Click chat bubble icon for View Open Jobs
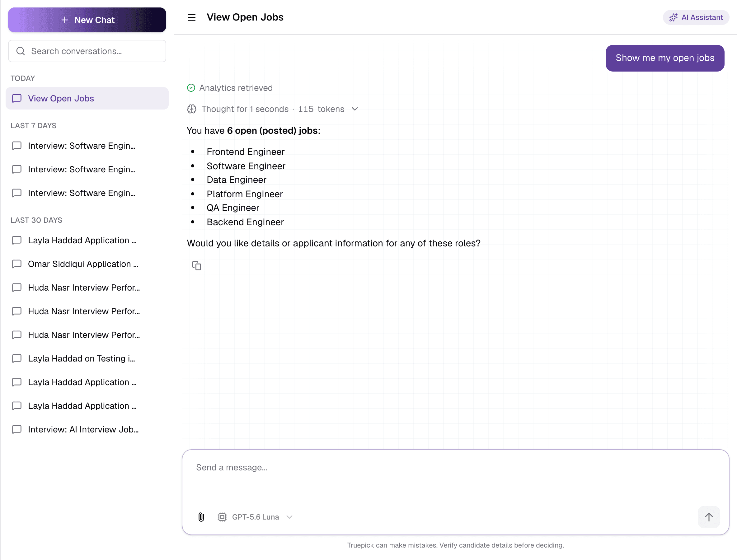Screen dimensions: 737x560 click(x=17, y=98)
